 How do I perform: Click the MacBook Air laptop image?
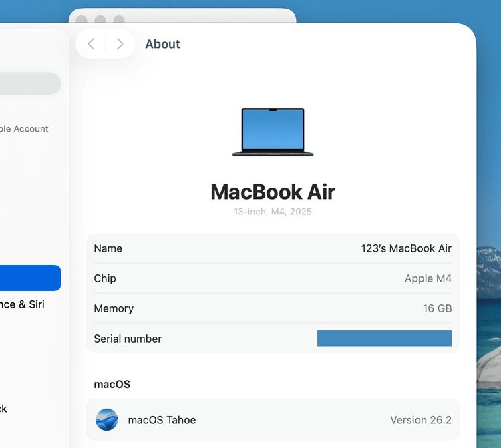point(273,132)
